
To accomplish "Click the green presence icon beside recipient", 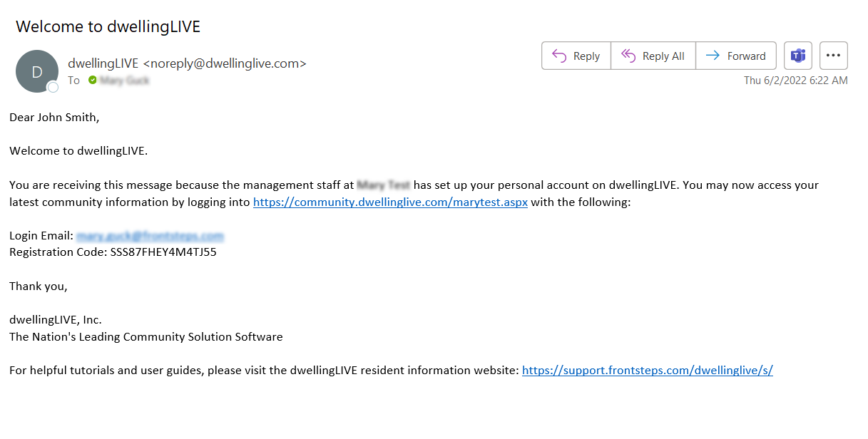I will (x=92, y=81).
